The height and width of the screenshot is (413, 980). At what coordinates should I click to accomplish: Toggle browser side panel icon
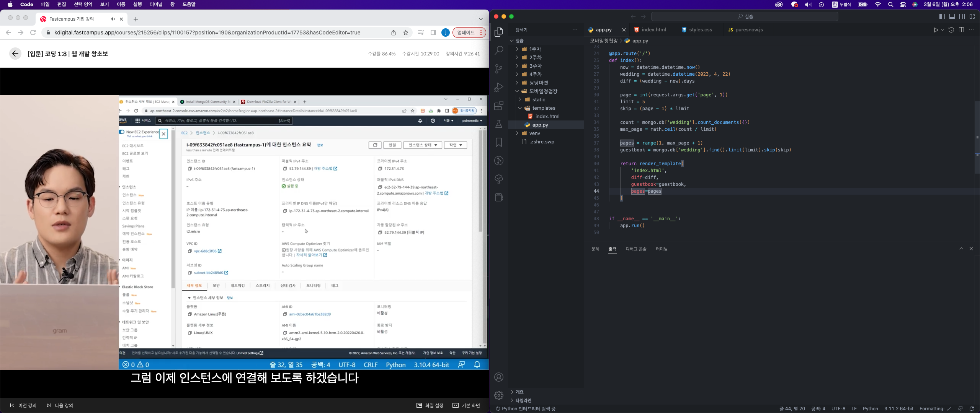point(433,33)
